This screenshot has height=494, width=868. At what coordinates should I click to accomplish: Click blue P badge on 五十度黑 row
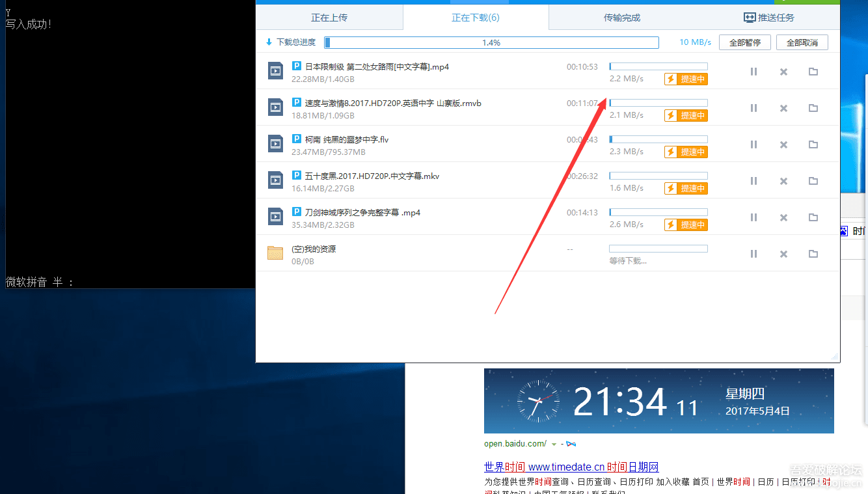click(296, 176)
